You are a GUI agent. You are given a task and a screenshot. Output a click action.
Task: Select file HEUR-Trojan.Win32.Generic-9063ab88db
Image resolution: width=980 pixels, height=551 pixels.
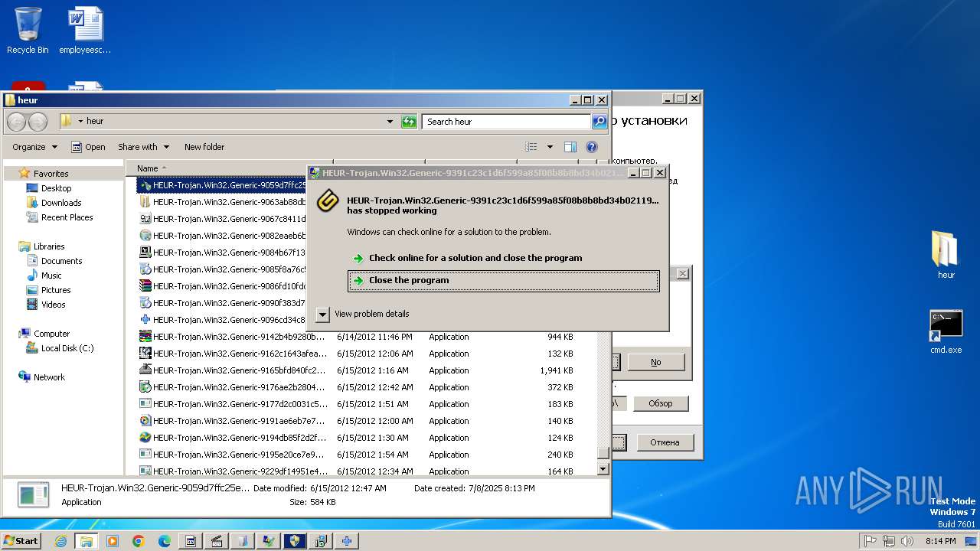tap(222, 202)
